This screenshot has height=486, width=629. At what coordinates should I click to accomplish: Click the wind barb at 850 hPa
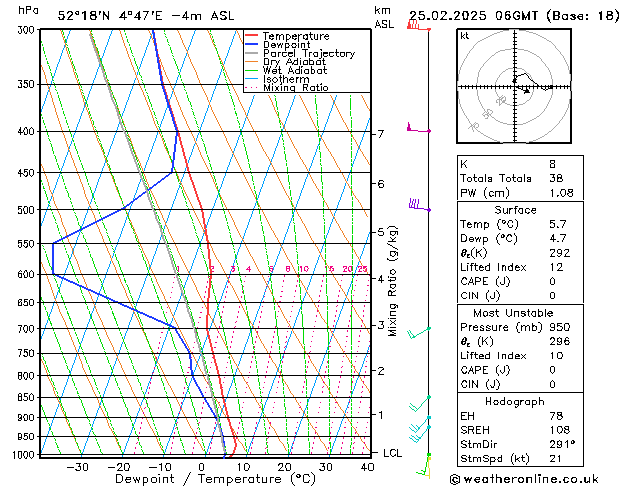pos(419,404)
